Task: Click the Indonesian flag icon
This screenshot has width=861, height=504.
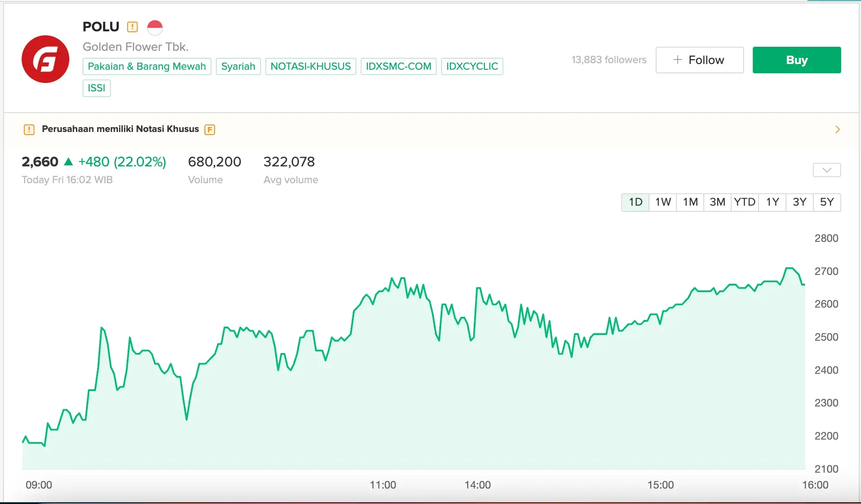Action: coord(155,27)
